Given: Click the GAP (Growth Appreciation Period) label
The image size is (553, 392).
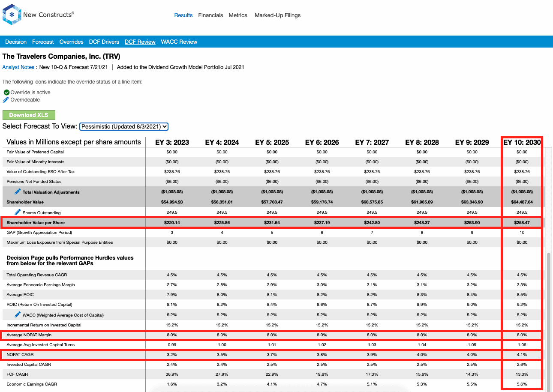Looking at the screenshot, I should click(39, 233).
